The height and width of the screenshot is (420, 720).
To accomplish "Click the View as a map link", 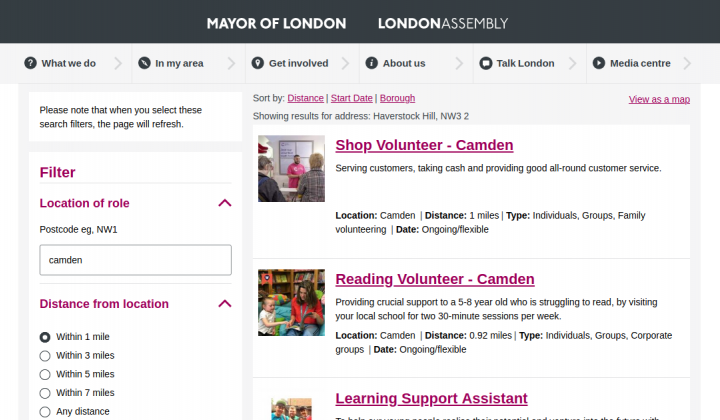I will tap(659, 99).
